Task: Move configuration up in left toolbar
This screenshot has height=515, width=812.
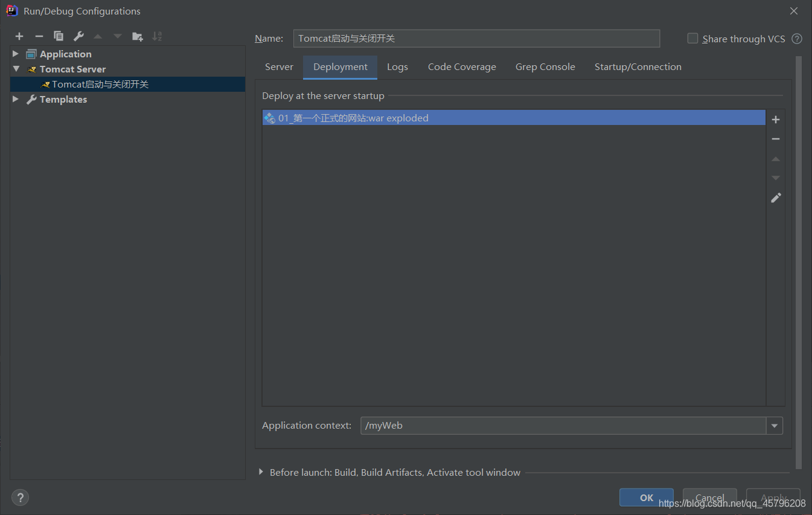Action: (98, 36)
